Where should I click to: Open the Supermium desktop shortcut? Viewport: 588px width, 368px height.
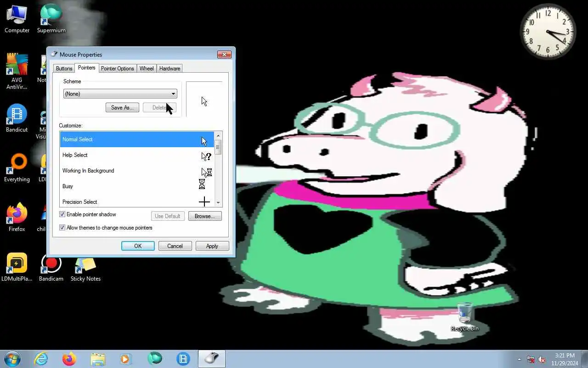click(x=51, y=19)
